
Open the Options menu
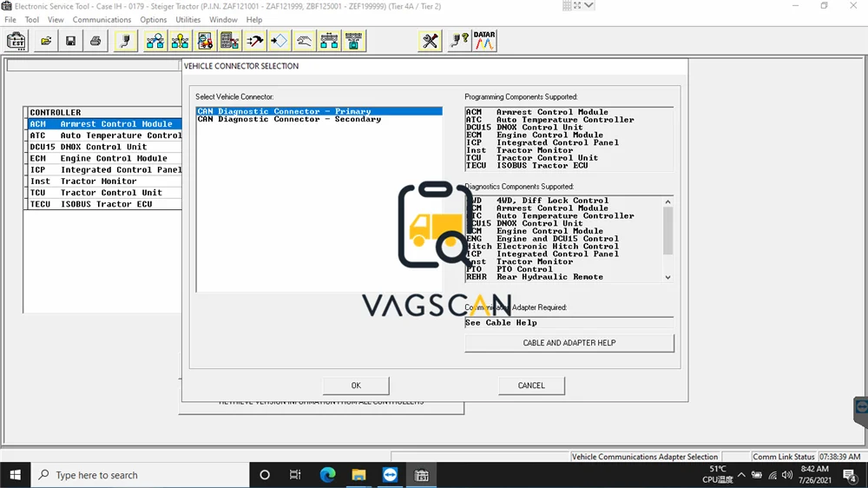(x=154, y=19)
